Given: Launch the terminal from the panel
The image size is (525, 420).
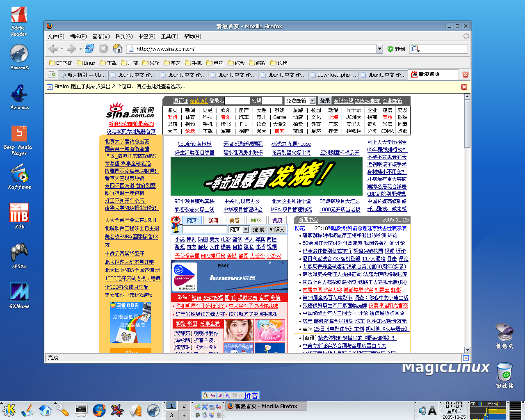Looking at the screenshot, I should [x=81, y=410].
